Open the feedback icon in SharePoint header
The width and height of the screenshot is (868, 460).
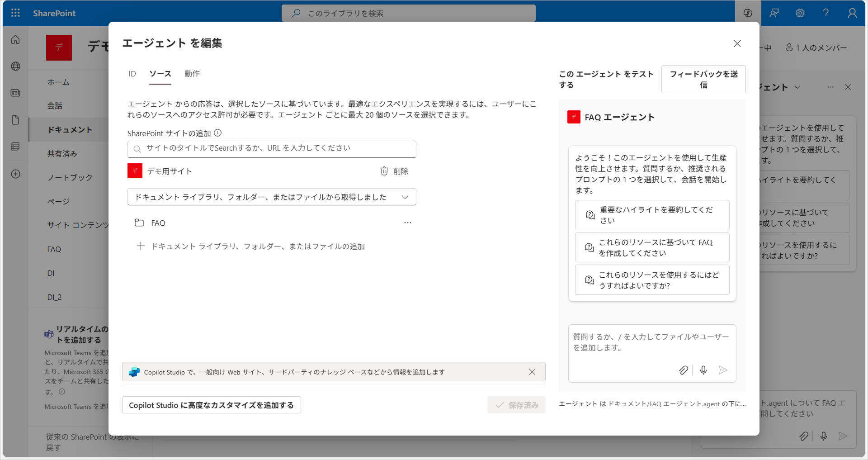click(x=774, y=13)
